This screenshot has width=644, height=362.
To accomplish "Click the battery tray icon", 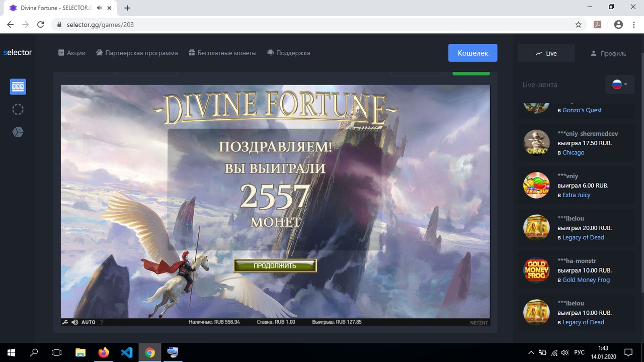I will [543, 352].
